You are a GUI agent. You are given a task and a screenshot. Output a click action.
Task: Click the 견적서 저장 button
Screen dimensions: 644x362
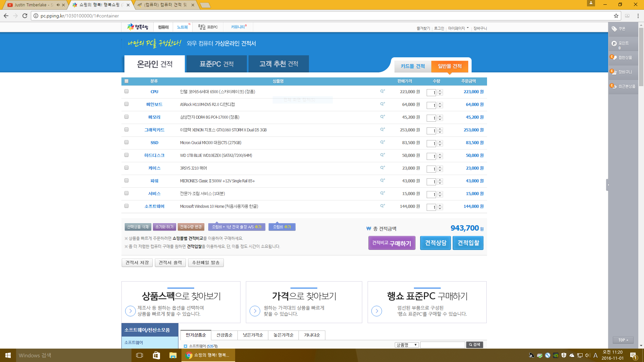(137, 262)
